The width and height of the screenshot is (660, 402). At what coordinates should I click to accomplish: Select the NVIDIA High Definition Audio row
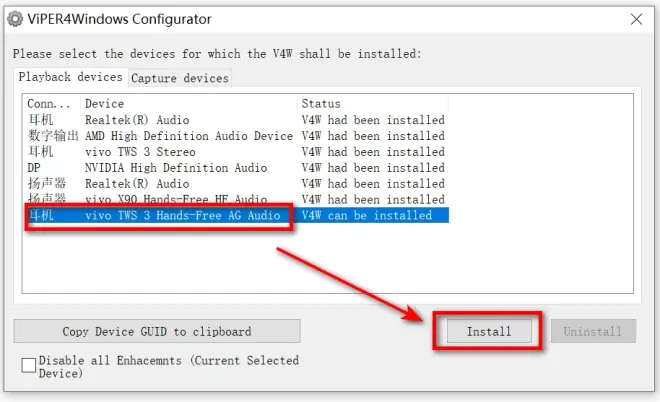(237, 168)
